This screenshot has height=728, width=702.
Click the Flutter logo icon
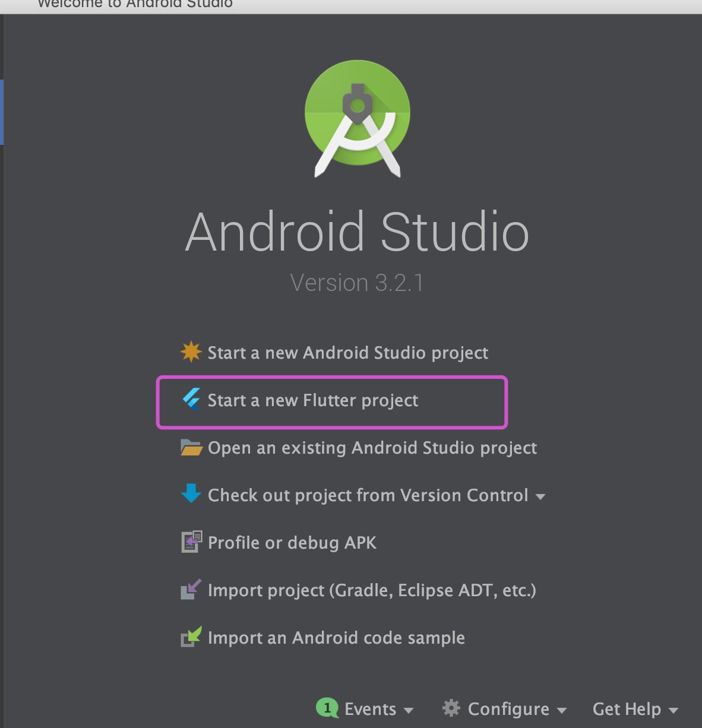tap(191, 400)
